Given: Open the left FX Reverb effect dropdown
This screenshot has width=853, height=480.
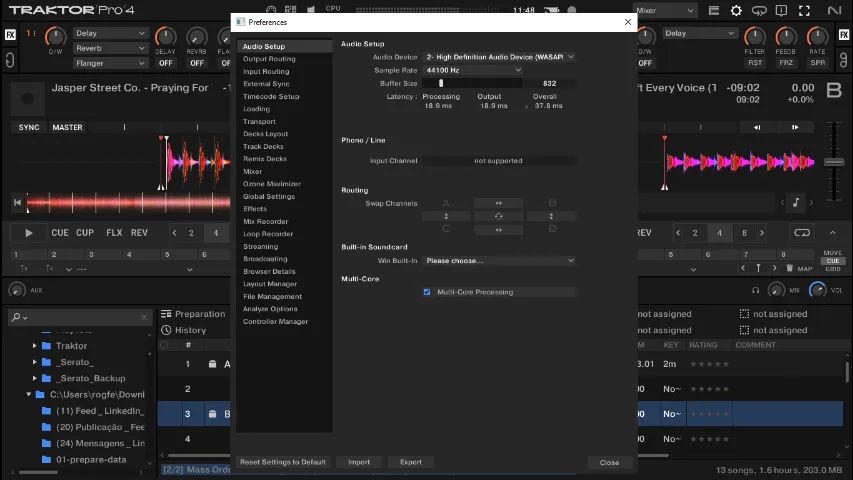Looking at the screenshot, I should [x=110, y=48].
